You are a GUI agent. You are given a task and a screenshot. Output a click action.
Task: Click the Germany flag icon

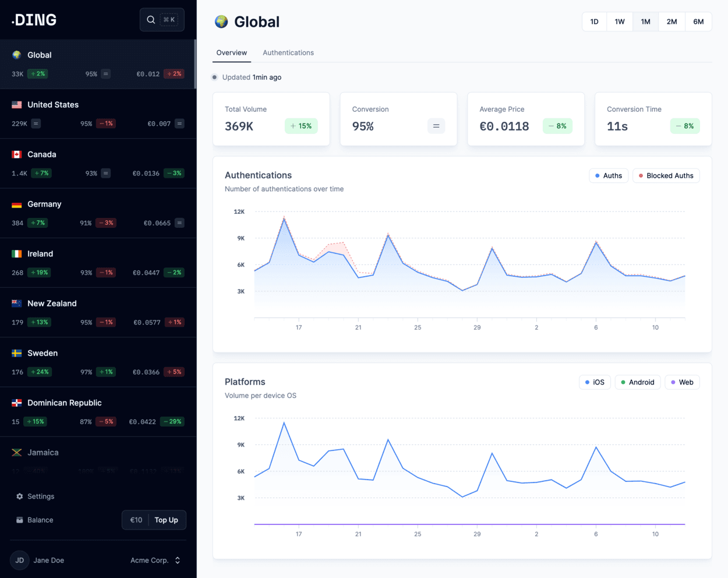[x=17, y=205]
